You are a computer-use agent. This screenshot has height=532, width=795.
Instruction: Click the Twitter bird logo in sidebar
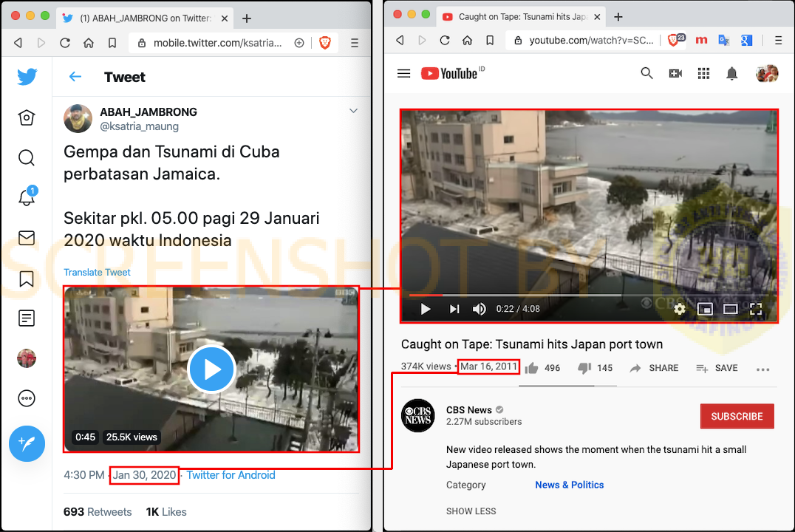pyautogui.click(x=27, y=77)
